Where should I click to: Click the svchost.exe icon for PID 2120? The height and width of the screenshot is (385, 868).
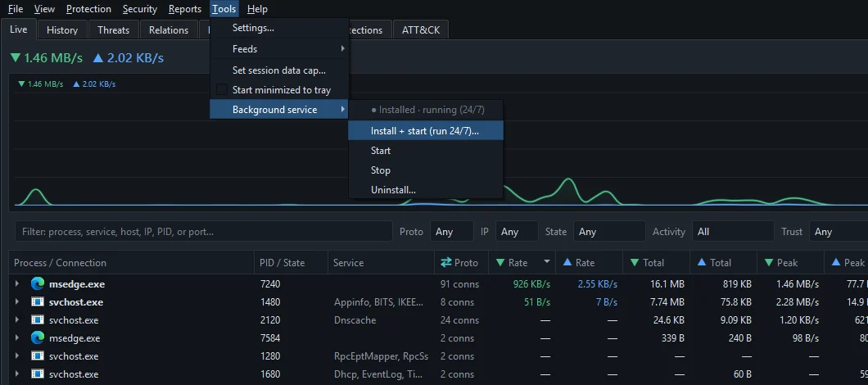(38, 320)
